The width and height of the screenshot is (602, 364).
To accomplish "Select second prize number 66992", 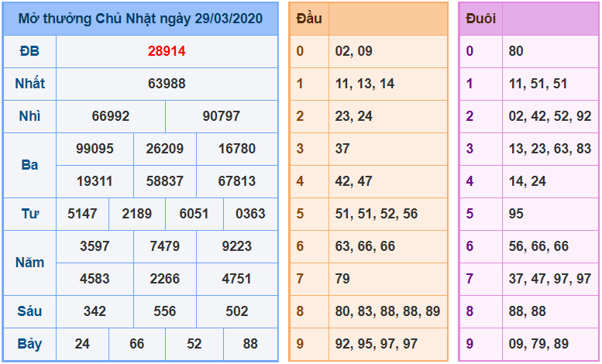I will click(111, 116).
